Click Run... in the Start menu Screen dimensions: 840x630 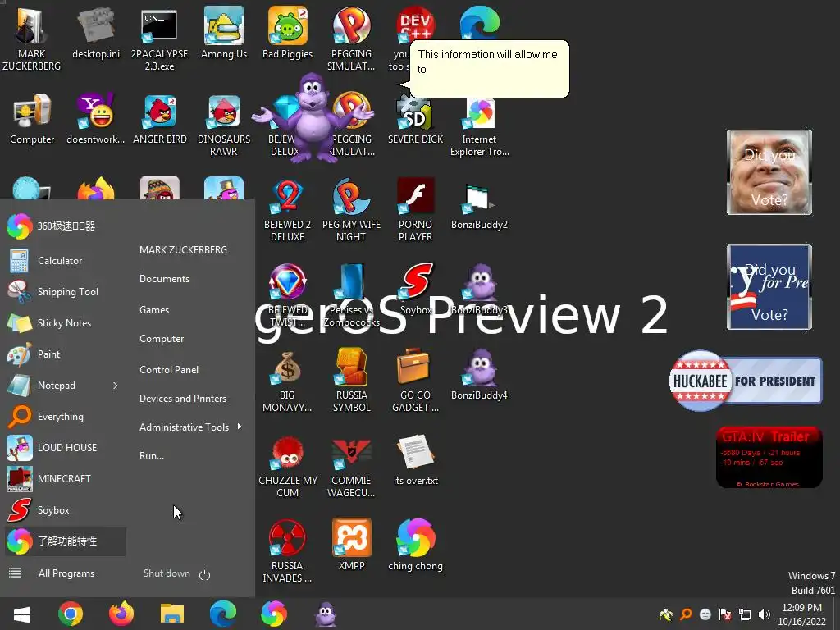152,456
